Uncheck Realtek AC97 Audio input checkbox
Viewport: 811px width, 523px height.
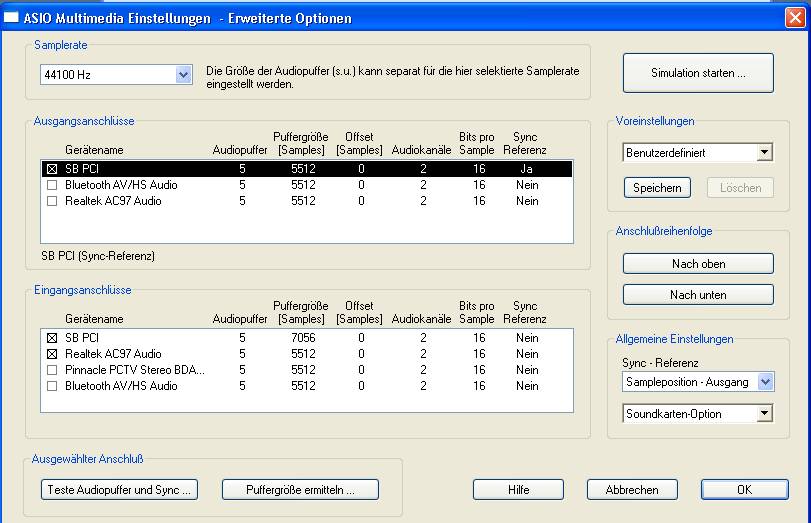tap(52, 354)
